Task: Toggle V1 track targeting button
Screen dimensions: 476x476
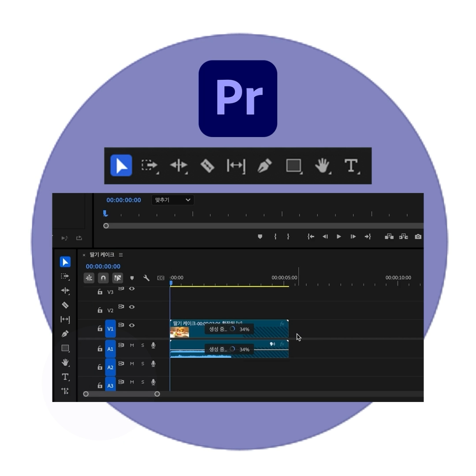Action: [111, 329]
